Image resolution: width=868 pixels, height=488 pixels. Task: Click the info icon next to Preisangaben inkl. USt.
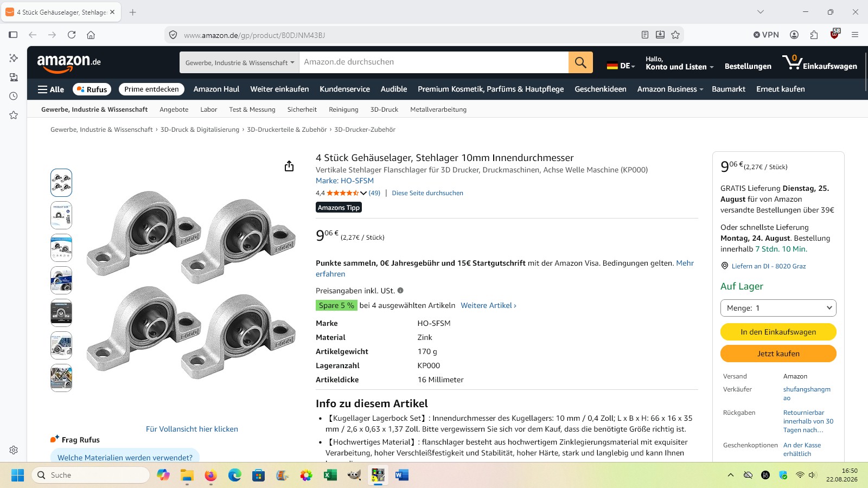pyautogui.click(x=400, y=291)
